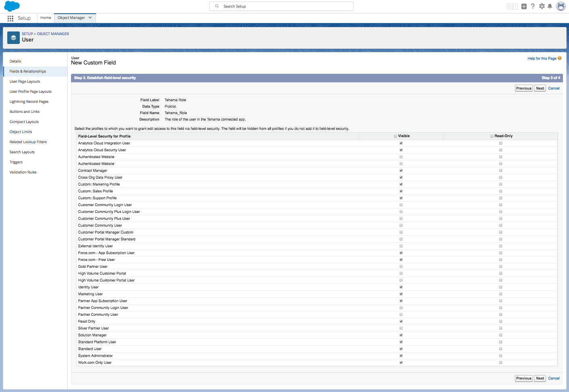Follow the SETUP breadcrumb link
Image resolution: width=569 pixels, height=392 pixels.
tap(27, 34)
